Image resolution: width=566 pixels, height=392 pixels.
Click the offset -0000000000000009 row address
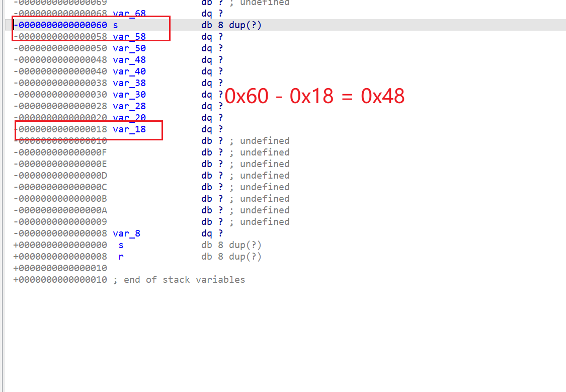(60, 222)
